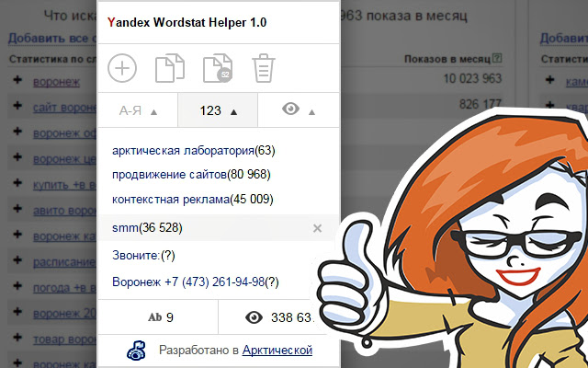Select the phrase продвижение сайтов(80 968)
Viewport: 588px width, 368px height.
191,175
